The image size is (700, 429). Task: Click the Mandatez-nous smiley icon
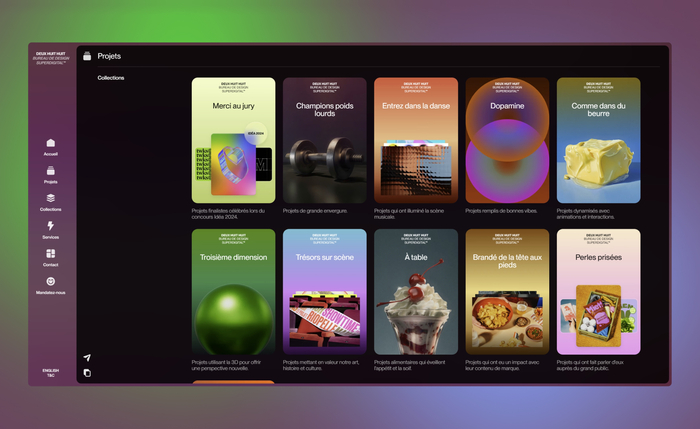pos(50,282)
